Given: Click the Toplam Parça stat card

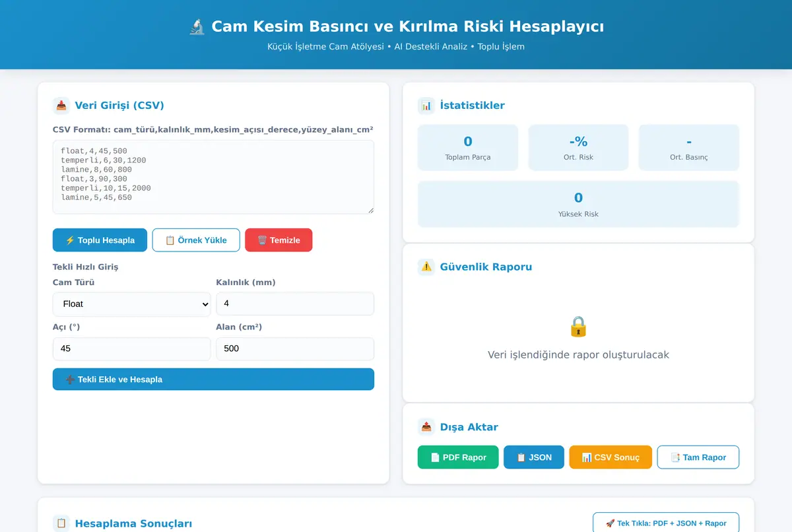Looking at the screenshot, I should pyautogui.click(x=468, y=148).
